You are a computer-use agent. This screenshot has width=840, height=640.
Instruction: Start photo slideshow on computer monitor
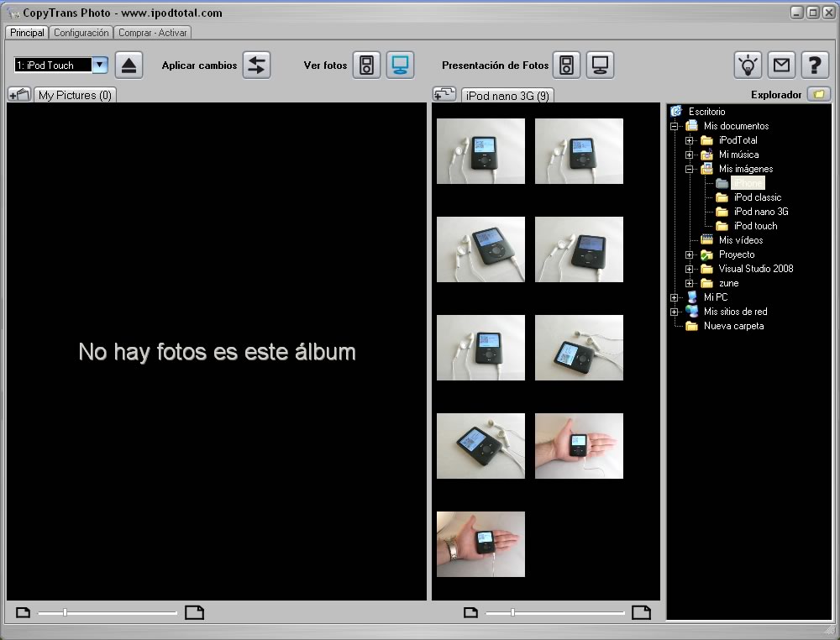[600, 66]
